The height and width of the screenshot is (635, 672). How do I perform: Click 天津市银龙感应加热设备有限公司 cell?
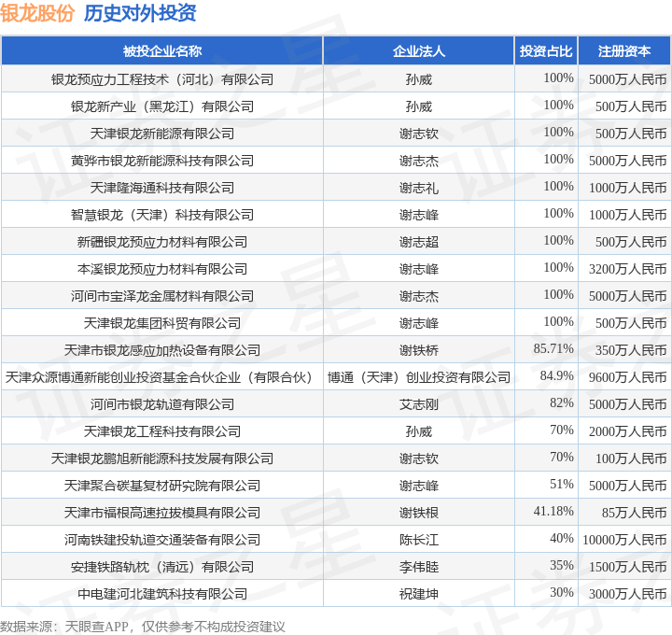[162, 350]
